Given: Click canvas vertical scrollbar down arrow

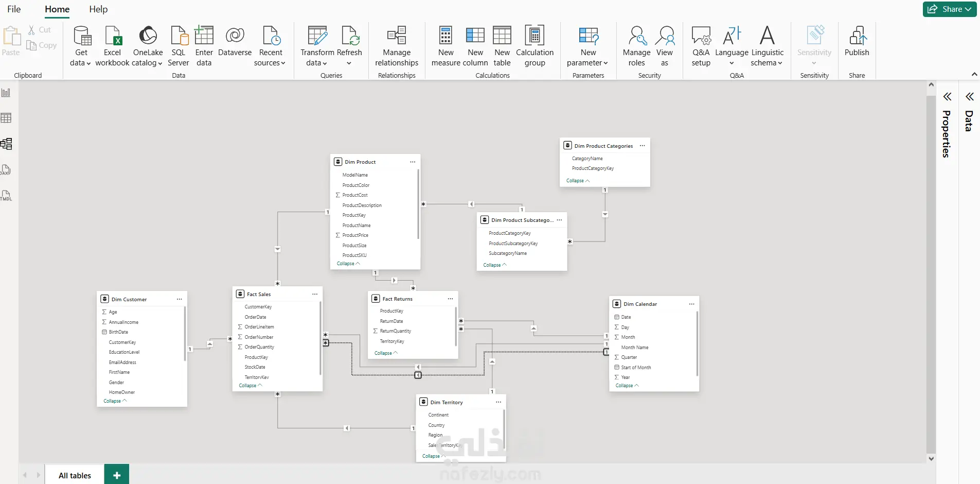Looking at the screenshot, I should pos(931,458).
